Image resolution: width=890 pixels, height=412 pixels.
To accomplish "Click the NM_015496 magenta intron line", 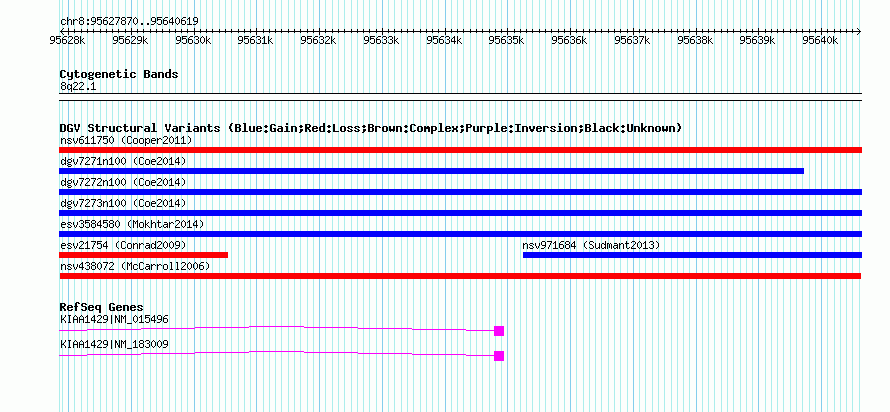I will (x=276, y=328).
